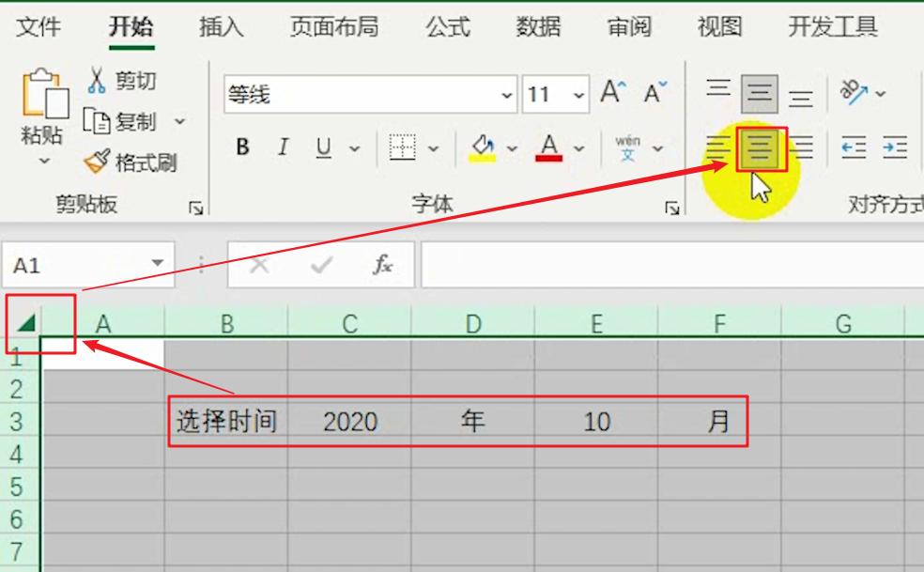The image size is (924, 572).
Task: Switch to the 插入 ribbon tab
Action: 220,27
